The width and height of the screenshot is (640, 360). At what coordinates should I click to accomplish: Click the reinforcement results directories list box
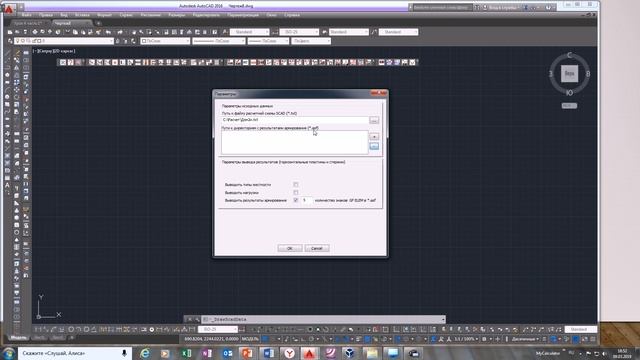click(x=295, y=142)
